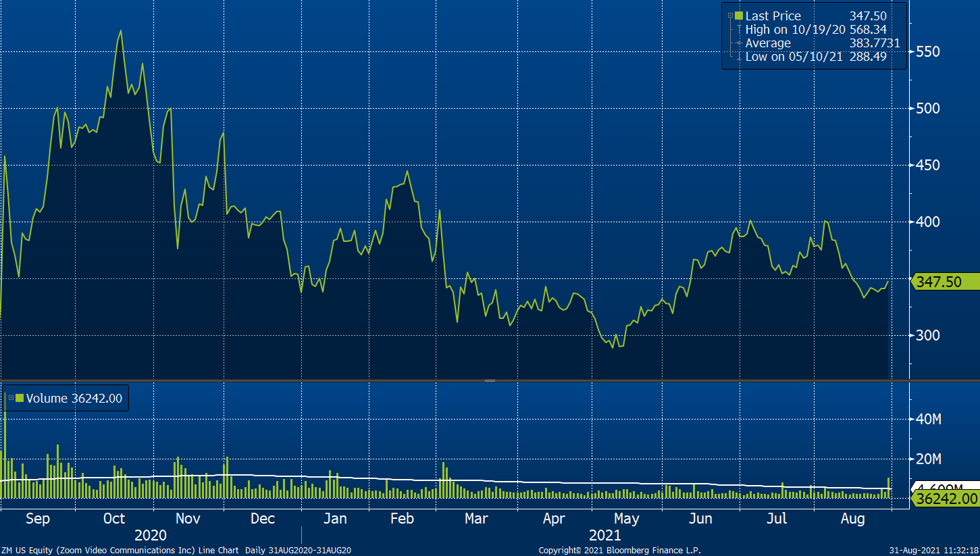Viewport: 980px width, 556px height.
Task: Click the Jan month label
Action: click(x=335, y=519)
